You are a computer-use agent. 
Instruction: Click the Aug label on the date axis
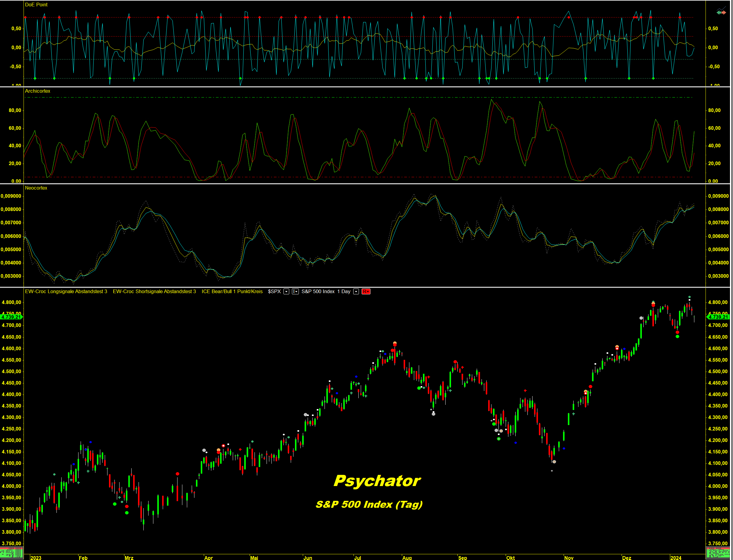407,558
